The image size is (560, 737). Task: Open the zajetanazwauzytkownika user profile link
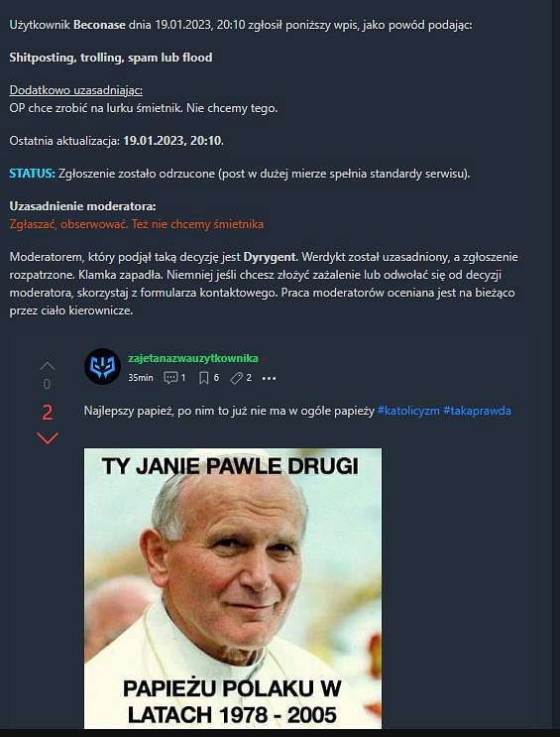click(193, 358)
